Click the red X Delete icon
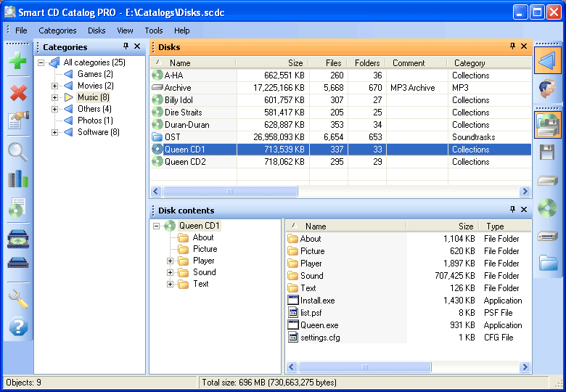Screen dimensions: 566x392 [17, 92]
